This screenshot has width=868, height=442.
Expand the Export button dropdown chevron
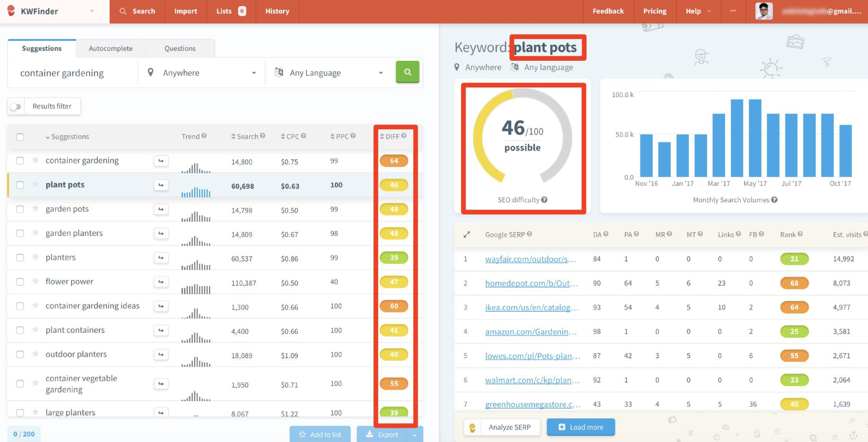[x=414, y=434]
